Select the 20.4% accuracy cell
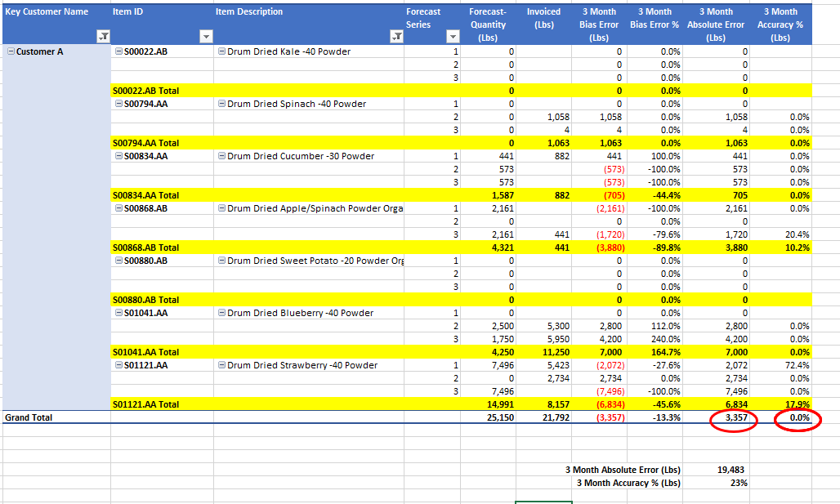Image resolution: width=840 pixels, height=504 pixels. coord(799,234)
